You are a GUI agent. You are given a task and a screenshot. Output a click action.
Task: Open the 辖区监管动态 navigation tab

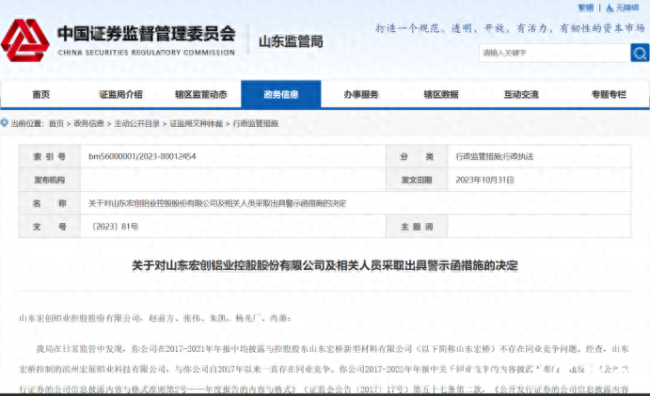(201, 95)
